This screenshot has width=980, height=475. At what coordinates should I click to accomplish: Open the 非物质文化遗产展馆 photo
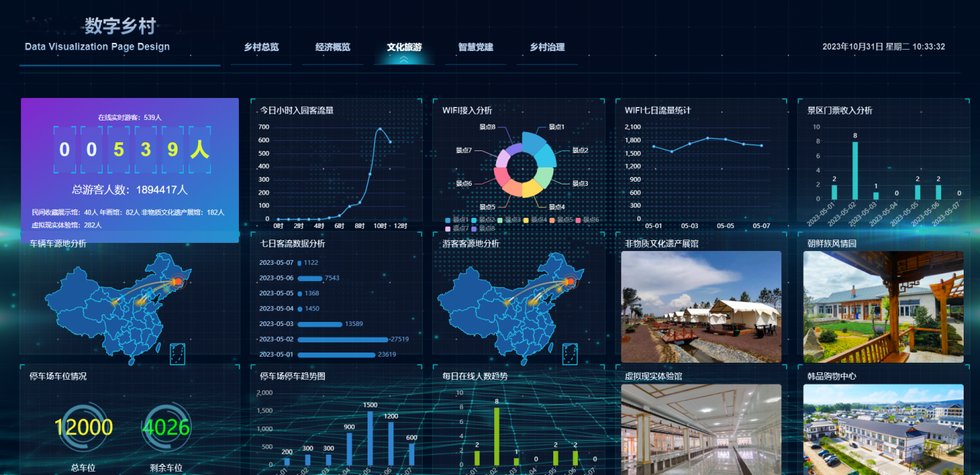click(x=701, y=306)
